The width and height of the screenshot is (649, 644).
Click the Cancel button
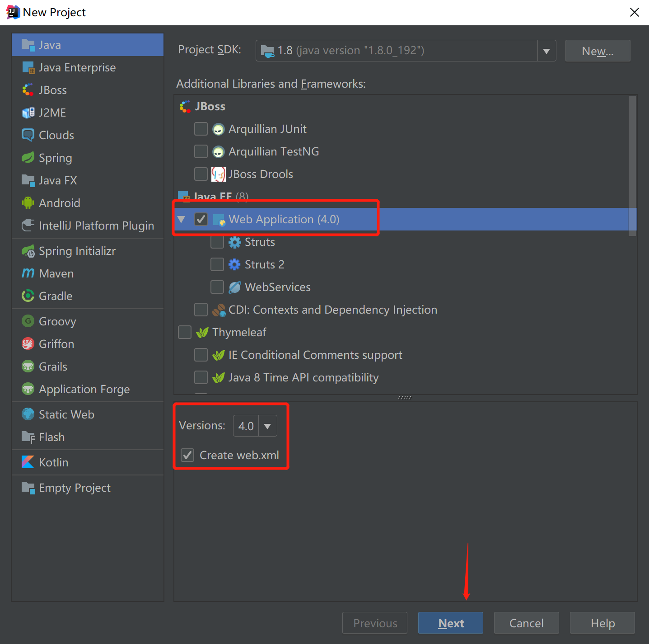[526, 623]
